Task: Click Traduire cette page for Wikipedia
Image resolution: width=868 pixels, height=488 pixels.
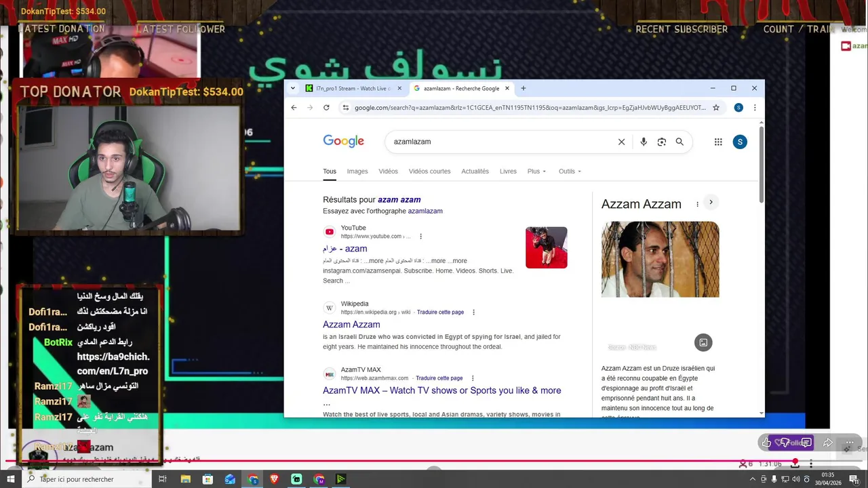Action: pyautogui.click(x=440, y=312)
